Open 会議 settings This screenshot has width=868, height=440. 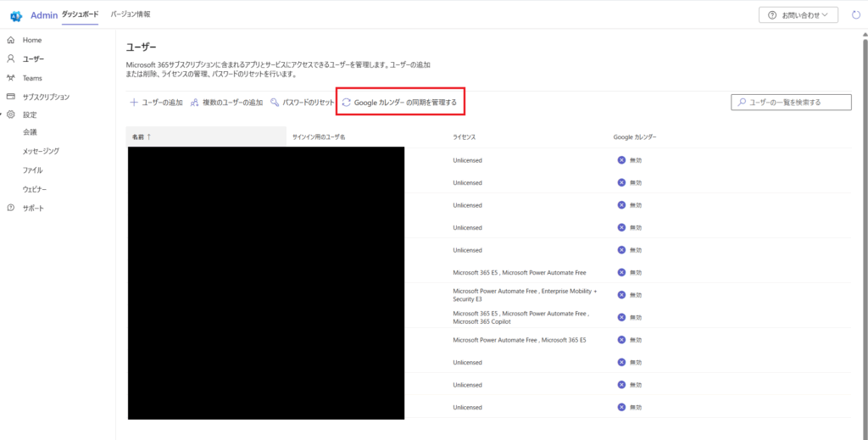point(30,132)
